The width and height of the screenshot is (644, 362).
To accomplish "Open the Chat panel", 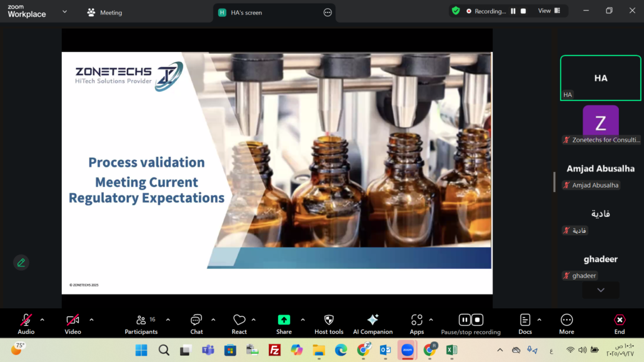I will (x=196, y=323).
